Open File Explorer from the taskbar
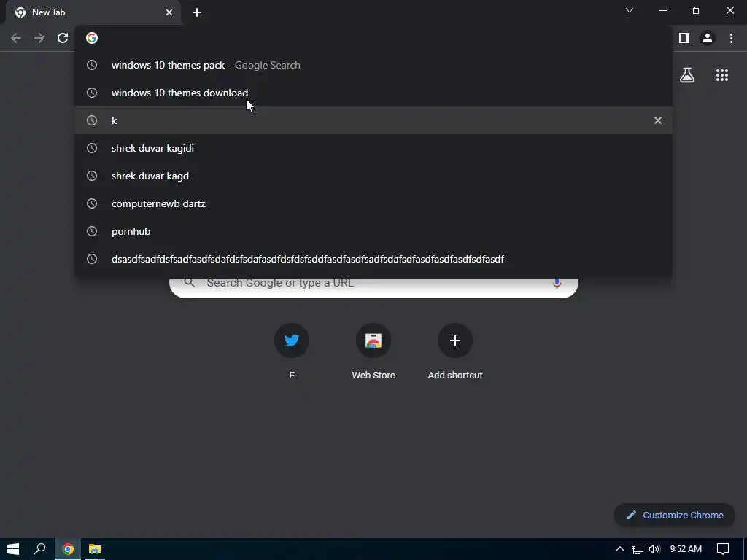 [x=95, y=549]
